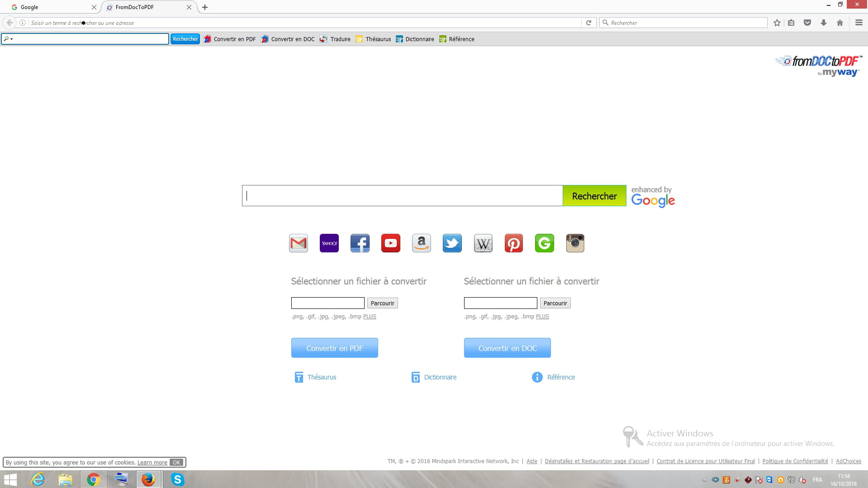Click the browser back arrow
The width and height of the screenshot is (868, 488).
(9, 23)
